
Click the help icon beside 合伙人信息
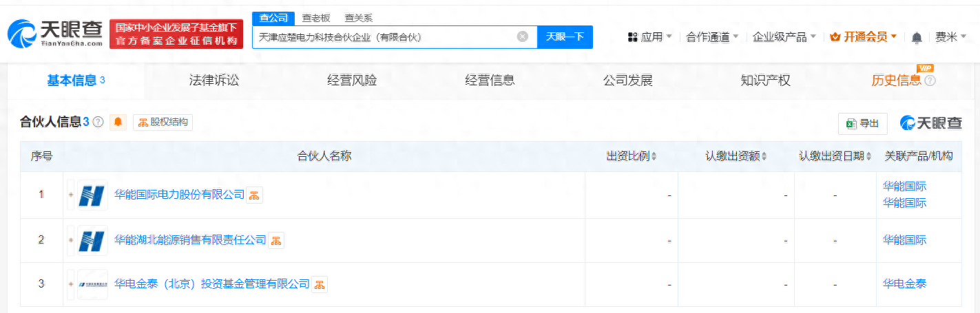(x=98, y=122)
